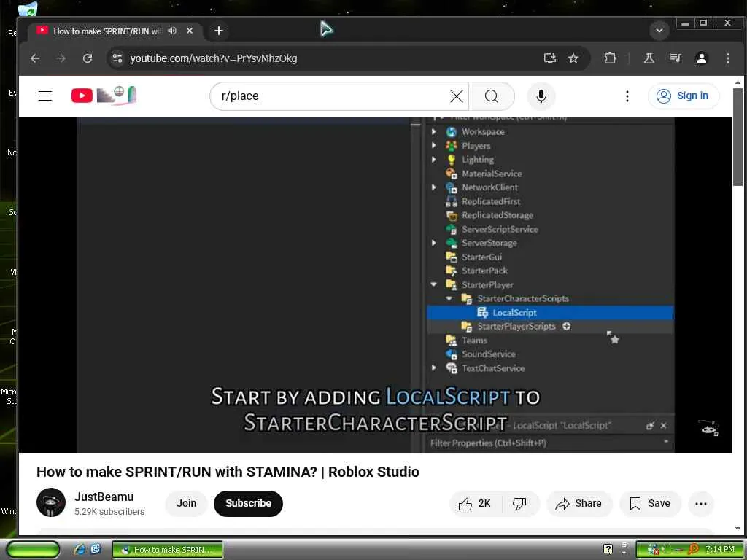Go forward with the browser arrow
The width and height of the screenshot is (747, 560).
[61, 58]
